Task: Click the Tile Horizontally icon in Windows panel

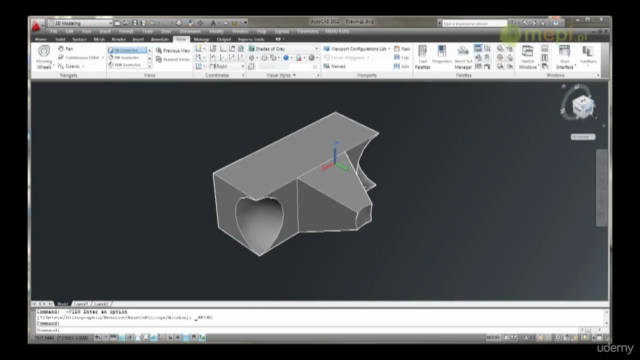Action: click(545, 49)
